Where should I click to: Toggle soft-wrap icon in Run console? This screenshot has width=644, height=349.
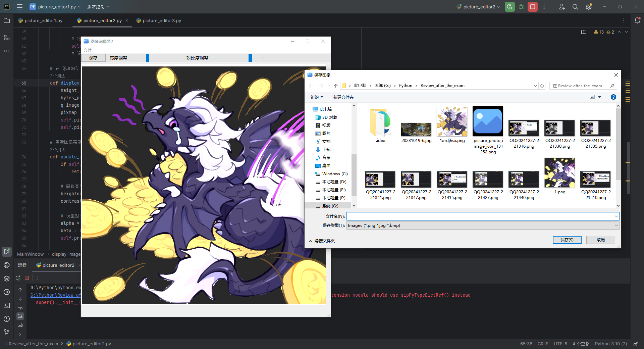[x=20, y=307]
